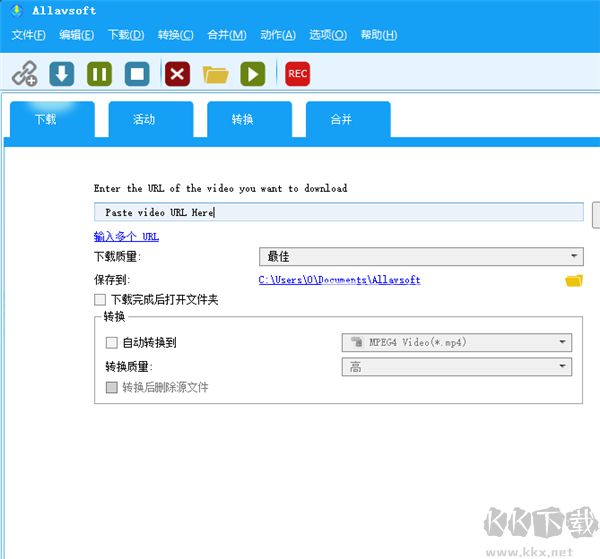Click the paste URL link icon
Image resolution: width=600 pixels, height=559 pixels.
point(24,74)
